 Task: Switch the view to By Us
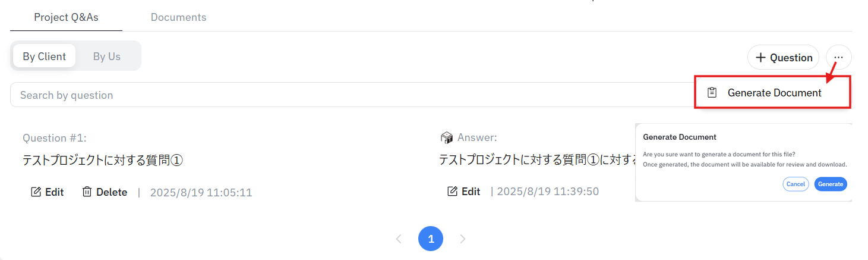(x=107, y=57)
